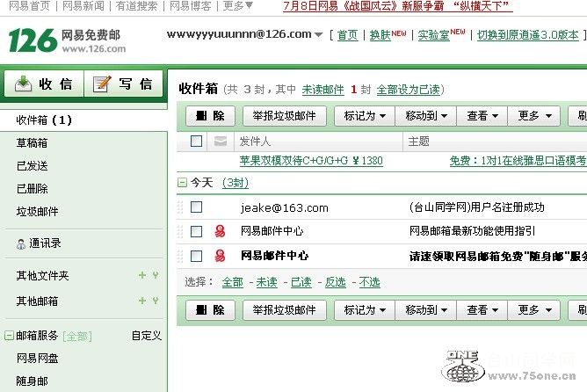
Task: Open the top toolbar 移动到 dropdown
Action: 426,116
